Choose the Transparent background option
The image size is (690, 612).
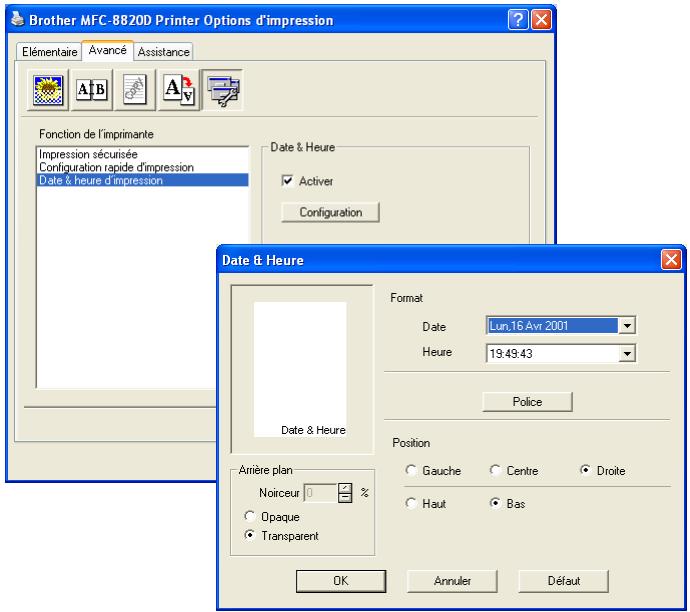tap(250, 535)
